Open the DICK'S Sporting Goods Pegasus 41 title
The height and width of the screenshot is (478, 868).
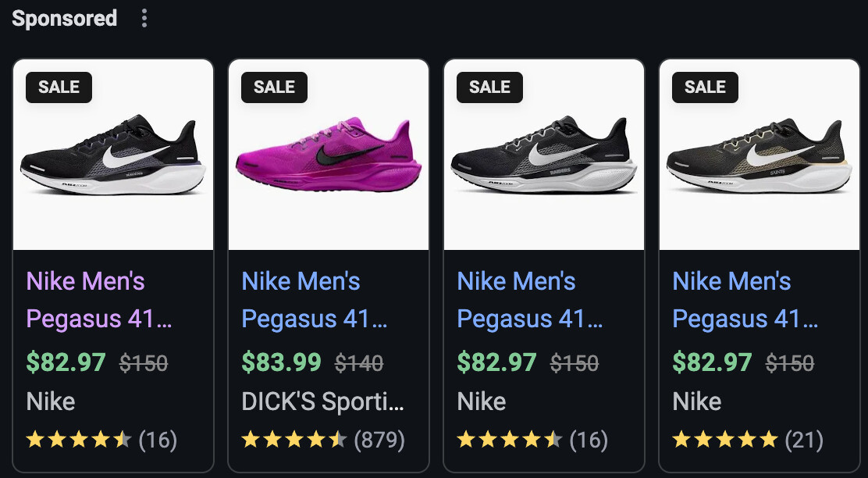click(314, 300)
